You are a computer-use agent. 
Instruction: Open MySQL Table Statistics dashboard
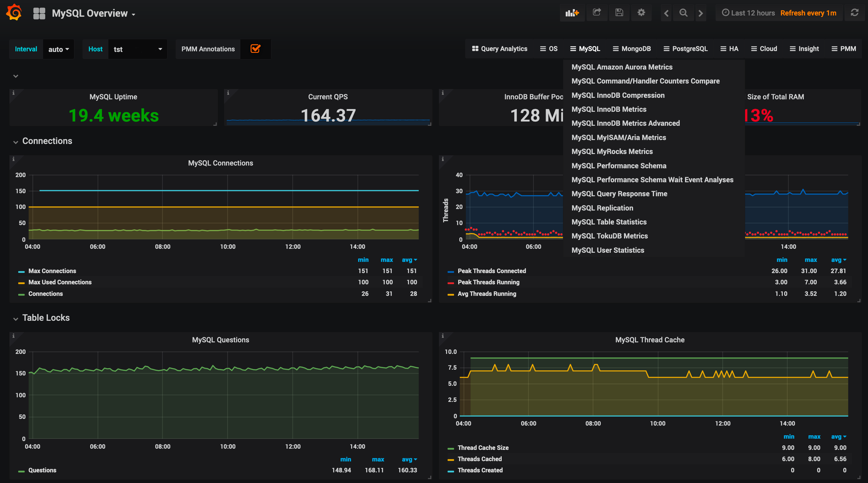point(609,222)
